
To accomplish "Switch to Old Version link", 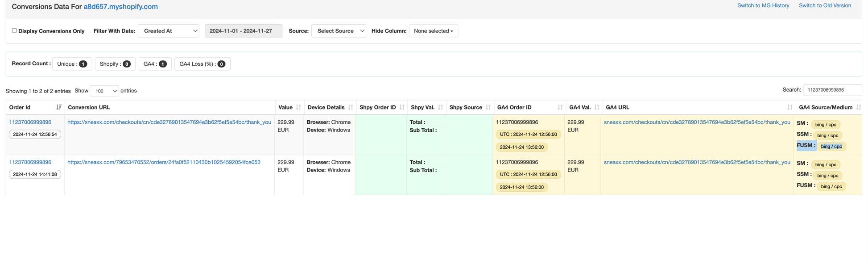I will [x=825, y=5].
